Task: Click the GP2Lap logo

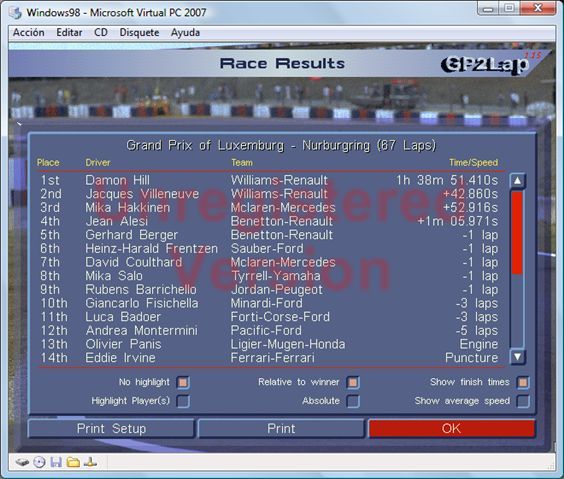Action: coord(487,64)
